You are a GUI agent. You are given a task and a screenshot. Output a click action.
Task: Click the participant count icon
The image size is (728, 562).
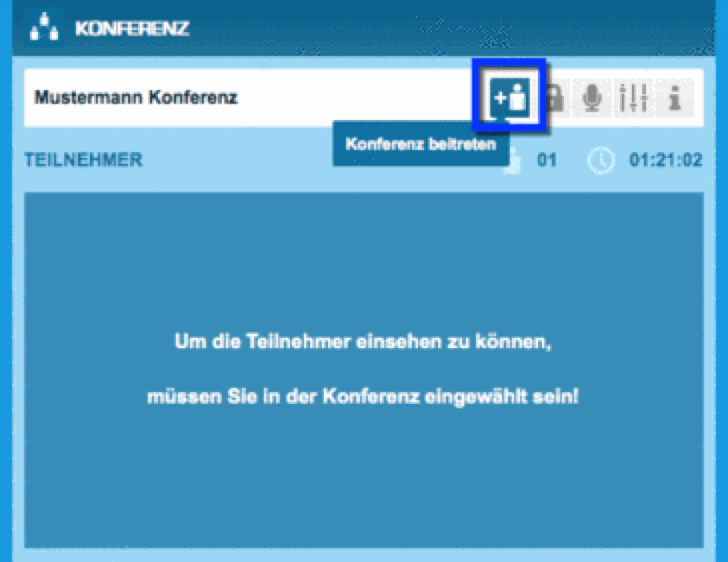click(x=513, y=161)
